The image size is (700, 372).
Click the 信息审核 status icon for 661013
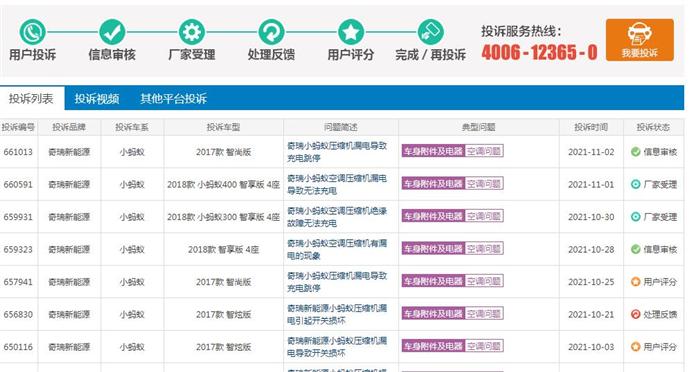point(636,152)
